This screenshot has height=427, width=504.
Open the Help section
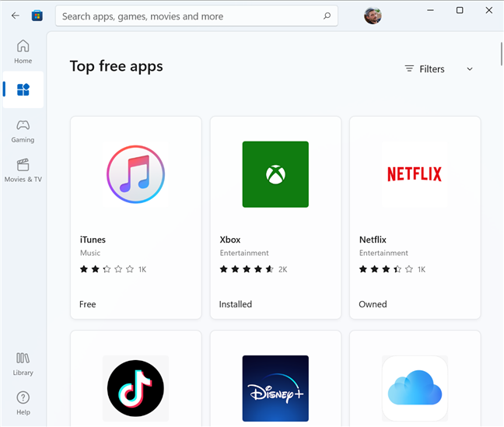pyautogui.click(x=23, y=404)
